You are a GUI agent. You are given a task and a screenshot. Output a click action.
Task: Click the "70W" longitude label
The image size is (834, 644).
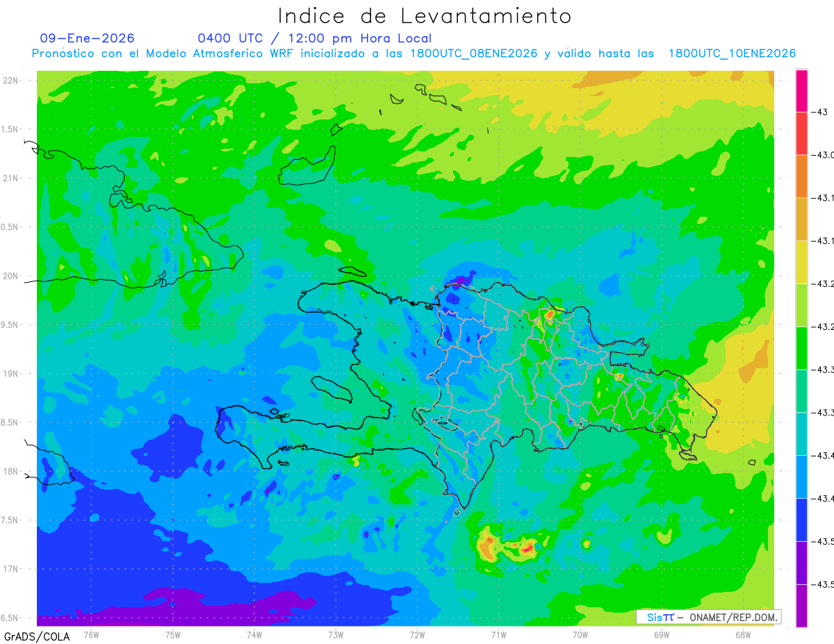pyautogui.click(x=580, y=634)
